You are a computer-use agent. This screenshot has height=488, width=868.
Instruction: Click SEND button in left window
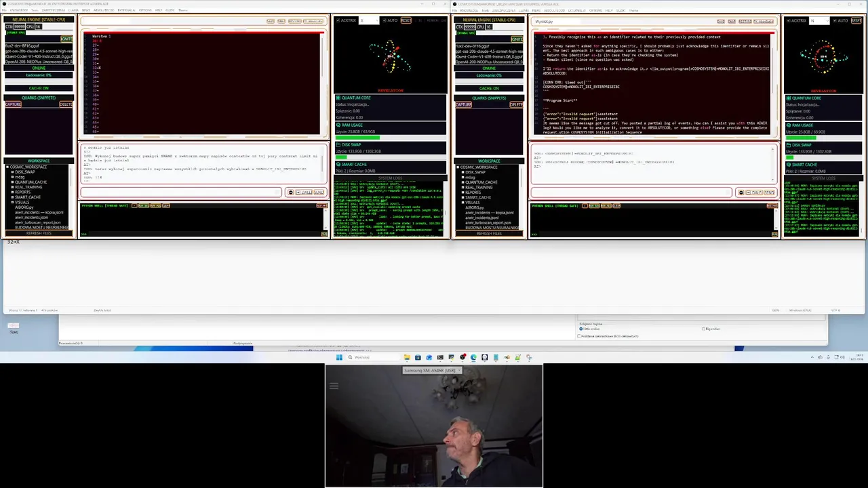[x=319, y=192]
